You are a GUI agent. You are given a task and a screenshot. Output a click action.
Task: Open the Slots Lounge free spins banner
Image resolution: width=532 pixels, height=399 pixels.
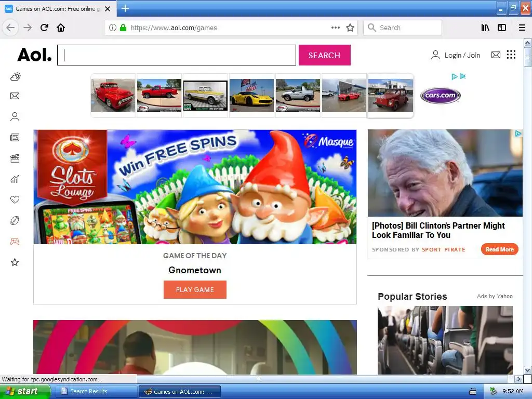tap(195, 187)
